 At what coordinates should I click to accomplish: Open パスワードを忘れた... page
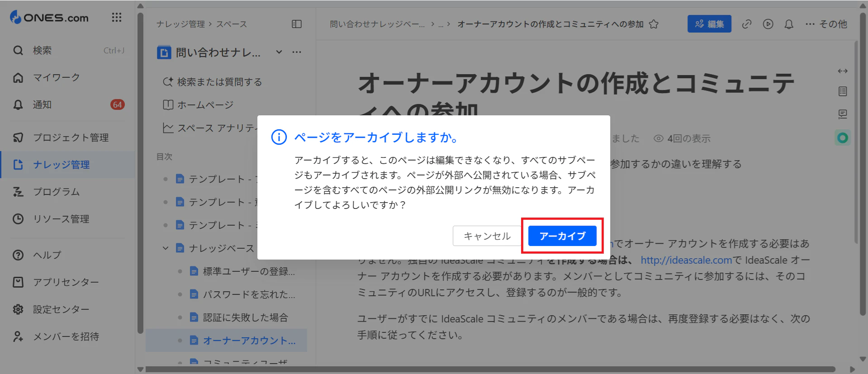(242, 294)
